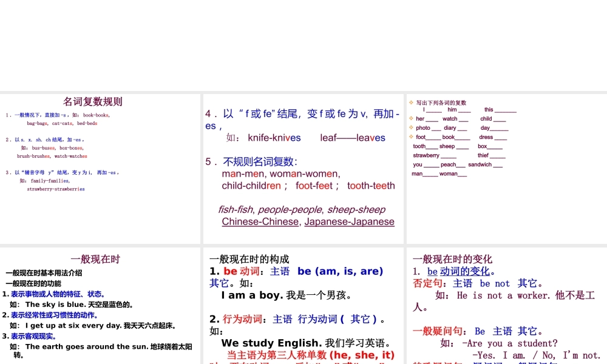Click the line '一般疑问句: Be 主语 其它。'

[x=478, y=331]
